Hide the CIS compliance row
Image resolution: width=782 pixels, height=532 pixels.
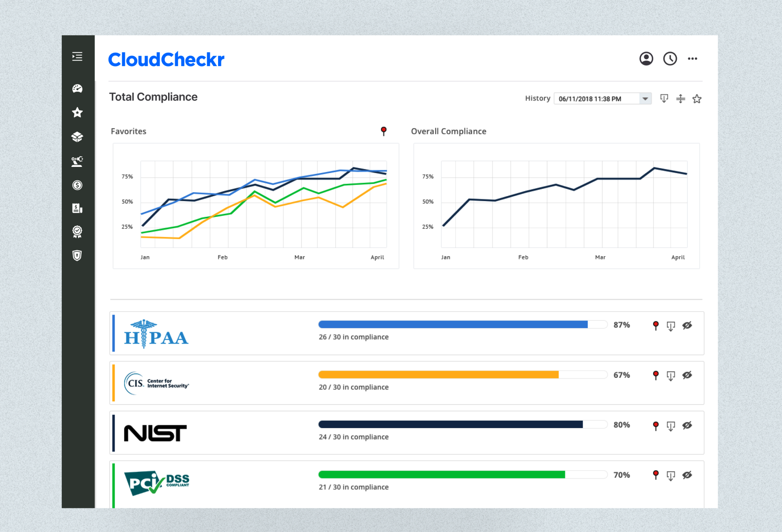(687, 375)
